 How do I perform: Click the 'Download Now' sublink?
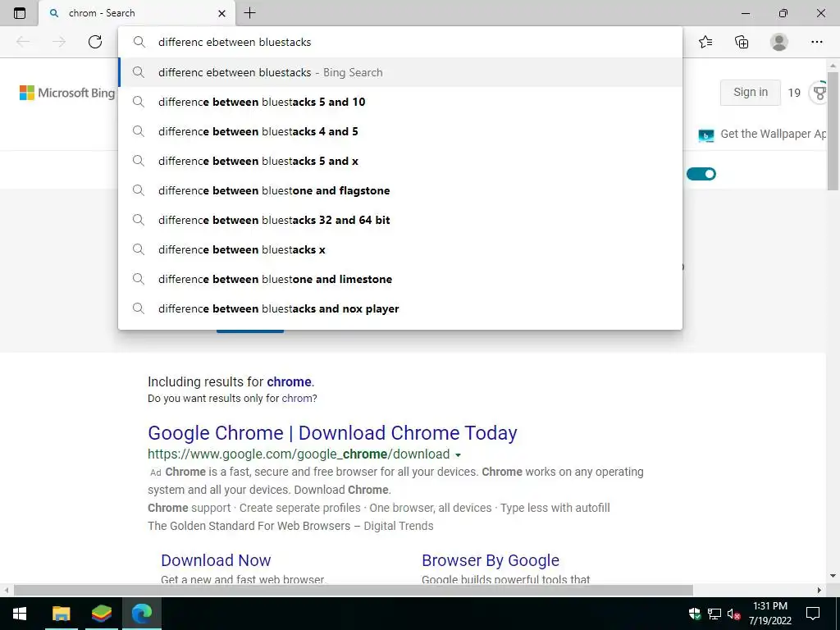tap(216, 560)
